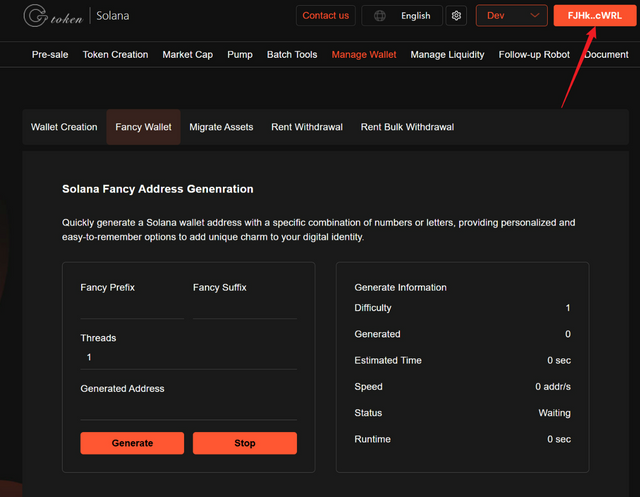Select the Fancy Wallet tab

tap(143, 127)
